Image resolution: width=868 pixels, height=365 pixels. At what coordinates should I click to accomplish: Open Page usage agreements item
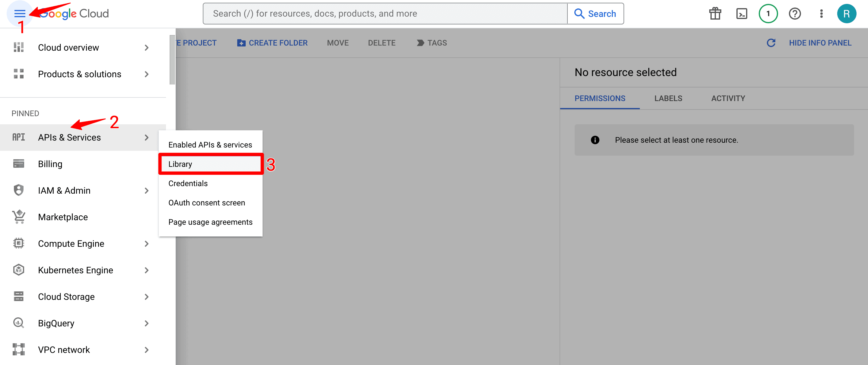tap(210, 222)
